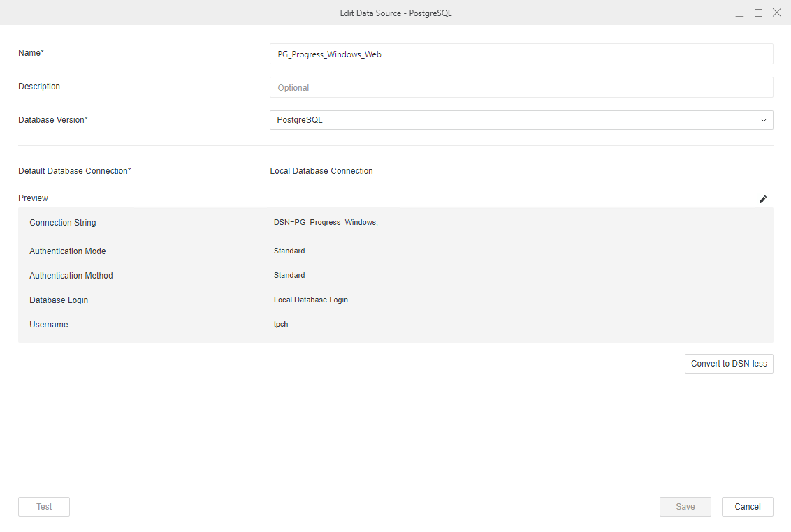Click the Local Database Connection text
The height and width of the screenshot is (532, 791).
click(321, 171)
